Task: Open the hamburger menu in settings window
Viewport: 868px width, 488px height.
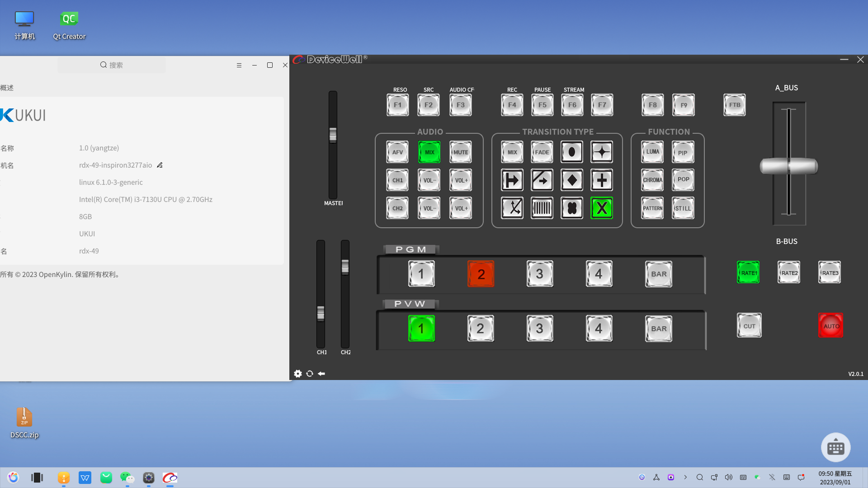Action: click(x=239, y=66)
